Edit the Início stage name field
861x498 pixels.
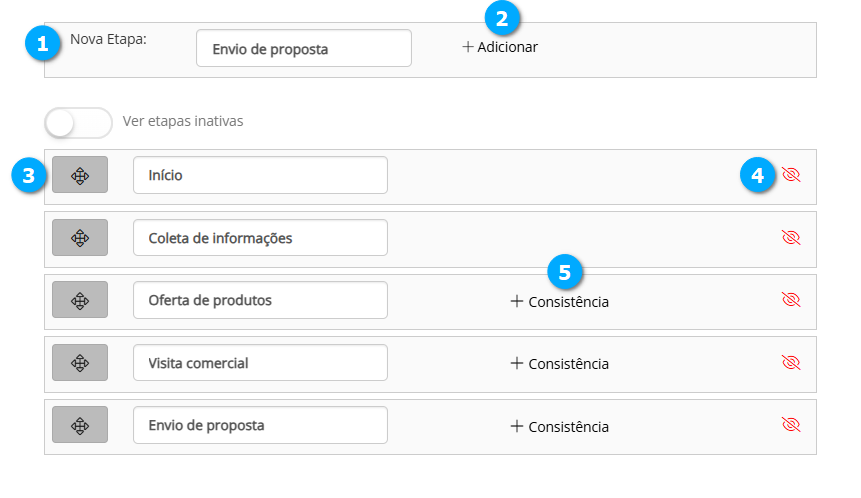pos(260,175)
